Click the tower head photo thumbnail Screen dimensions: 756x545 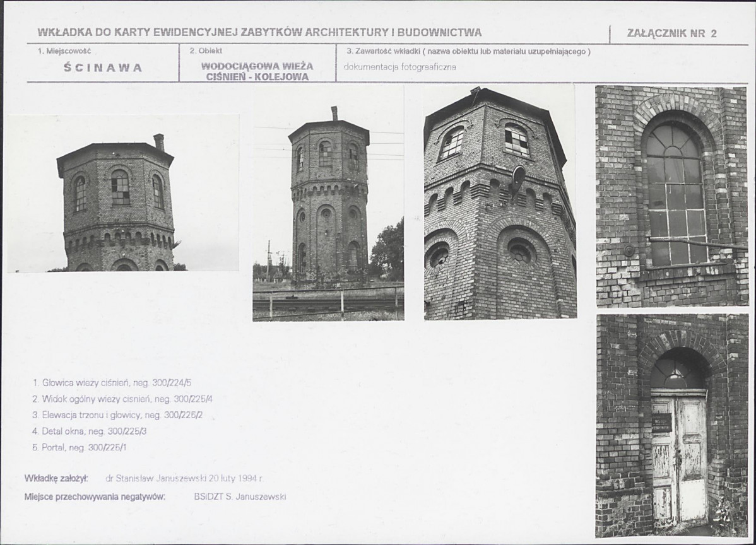click(x=123, y=193)
